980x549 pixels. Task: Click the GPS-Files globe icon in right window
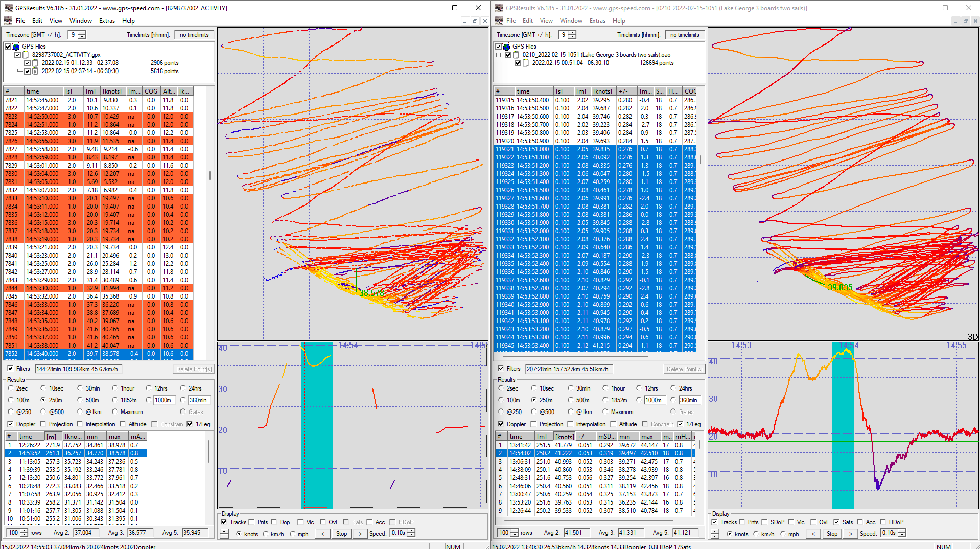(506, 47)
